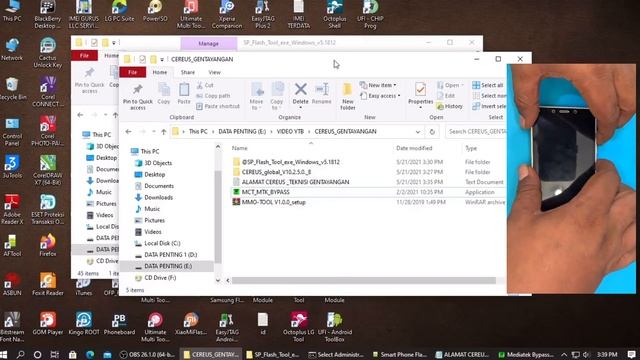Image resolution: width=640 pixels, height=360 pixels.
Task: Select the MCT_MTK_BYPASS application
Action: pos(265,192)
